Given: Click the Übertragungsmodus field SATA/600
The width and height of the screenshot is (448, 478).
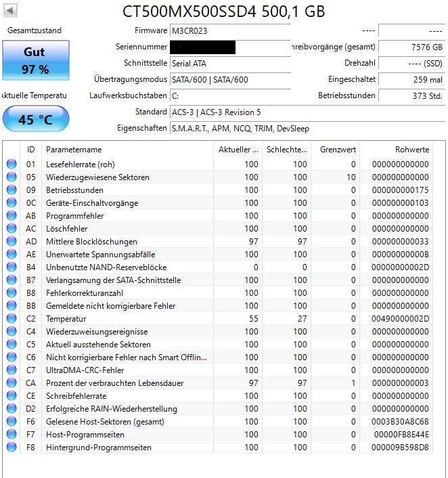Looking at the screenshot, I should 230,80.
